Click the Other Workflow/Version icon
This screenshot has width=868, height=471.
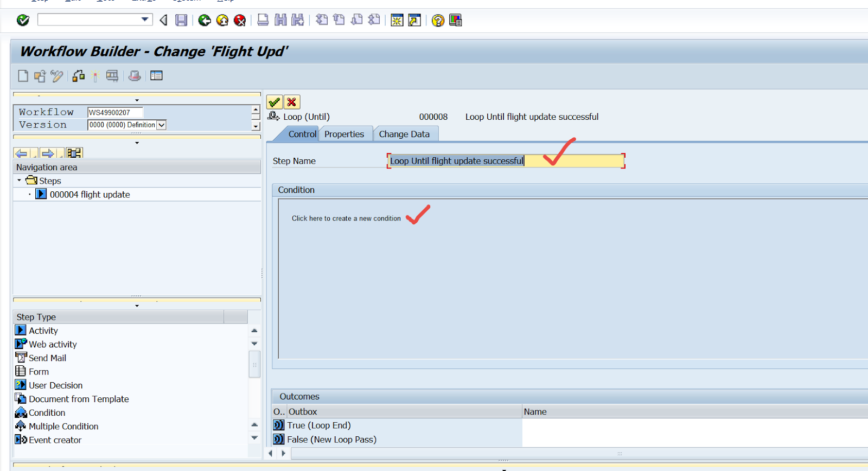[x=40, y=76]
